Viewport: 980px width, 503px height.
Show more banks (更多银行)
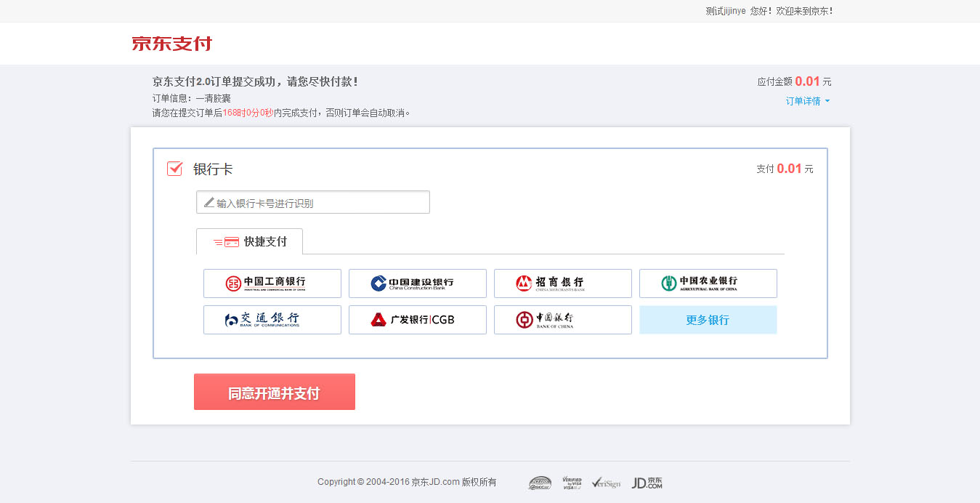point(708,320)
